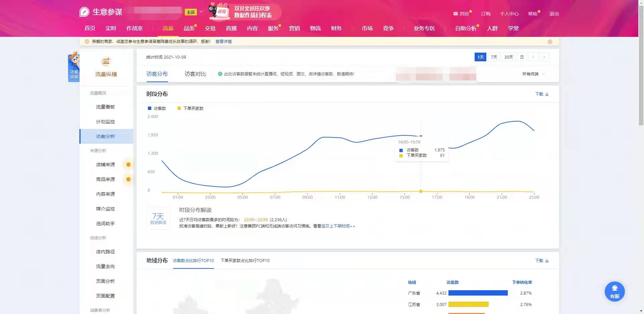This screenshot has width=644, height=314.
Task: Download the 时段分布 chart data
Action: (542, 94)
